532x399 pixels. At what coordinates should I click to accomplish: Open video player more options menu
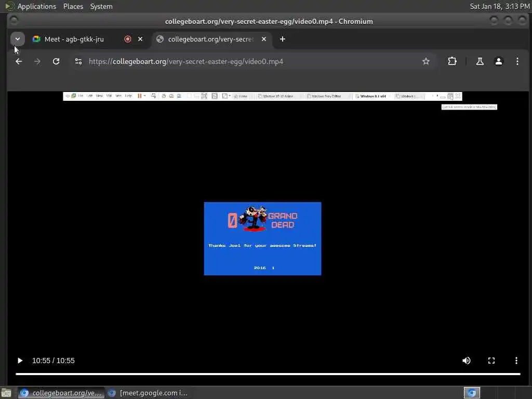[x=516, y=361]
